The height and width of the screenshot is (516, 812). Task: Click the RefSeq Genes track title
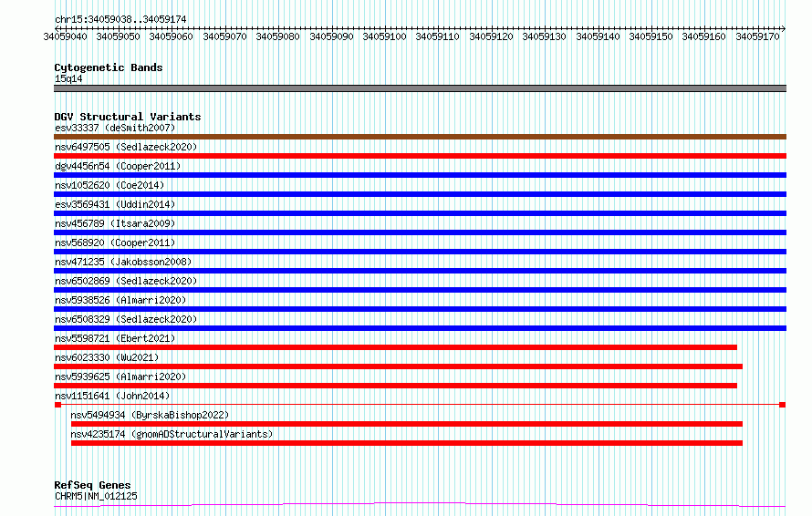pyautogui.click(x=92, y=485)
